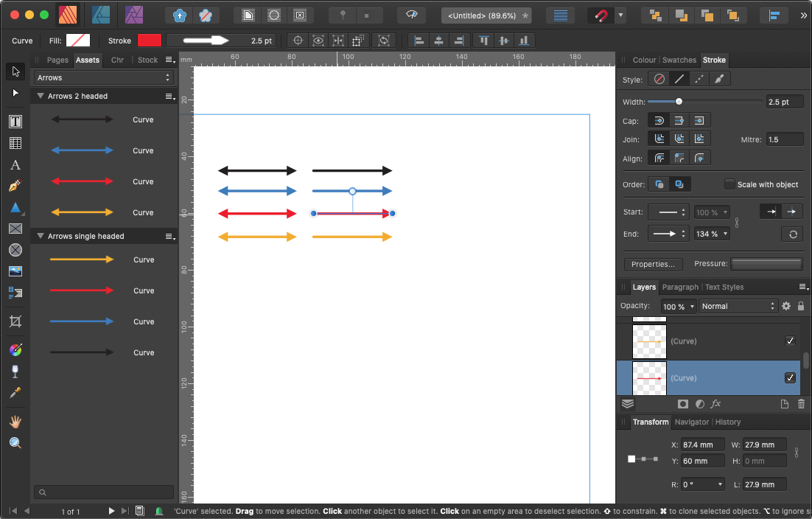812x519 pixels.
Task: Open the End arrowhead dropdown
Action: point(668,234)
